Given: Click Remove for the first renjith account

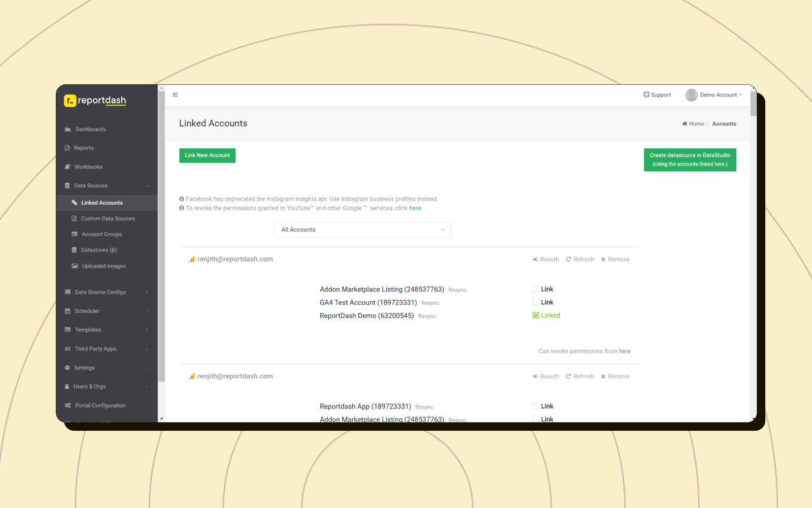Looking at the screenshot, I should (615, 260).
